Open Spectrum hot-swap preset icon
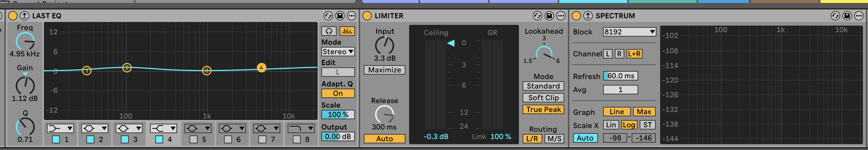Screen dimensions: 868x150 pyautogui.click(x=835, y=16)
